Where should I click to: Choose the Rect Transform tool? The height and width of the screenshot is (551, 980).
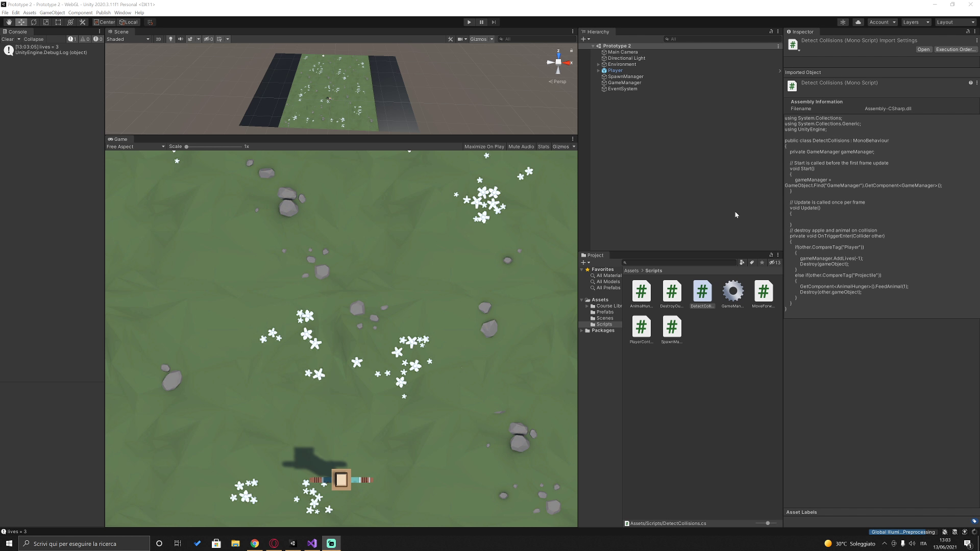(x=58, y=22)
